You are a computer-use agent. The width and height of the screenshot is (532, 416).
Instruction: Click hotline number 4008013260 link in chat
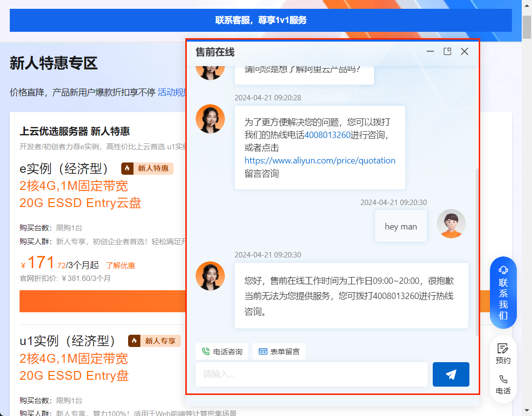tap(328, 135)
